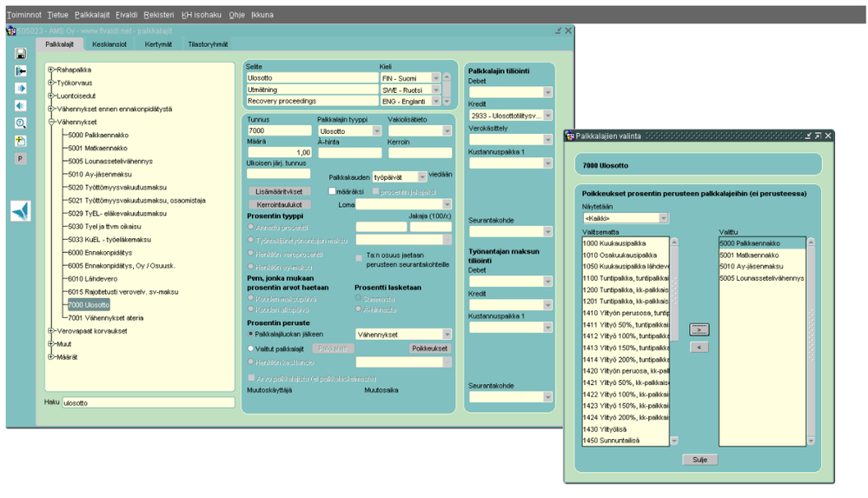Switch to the Keskiansiot tab
Screen dimensions: 868x498
click(109, 44)
